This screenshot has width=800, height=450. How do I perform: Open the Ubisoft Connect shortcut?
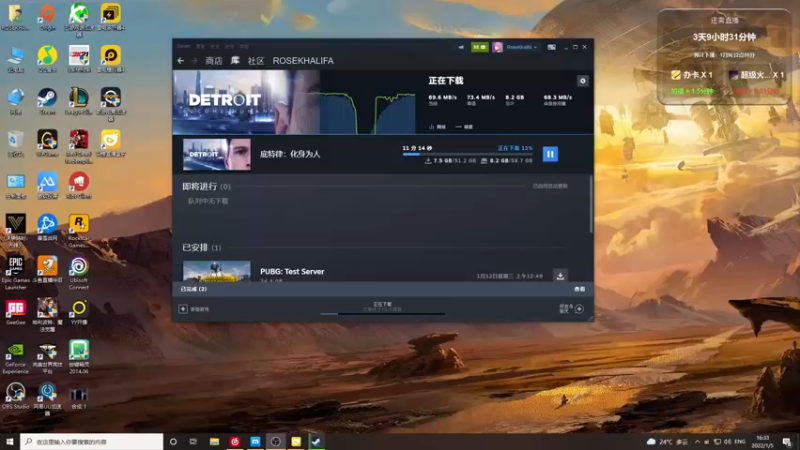click(x=79, y=273)
